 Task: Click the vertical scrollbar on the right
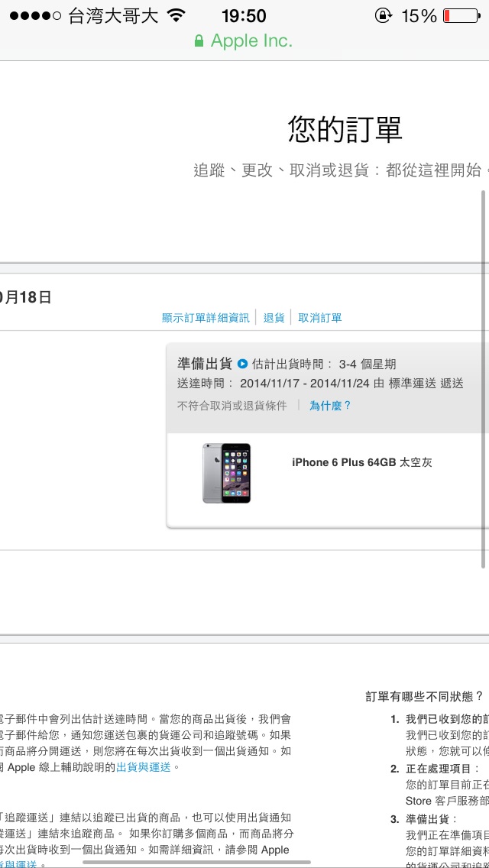[x=484, y=379]
